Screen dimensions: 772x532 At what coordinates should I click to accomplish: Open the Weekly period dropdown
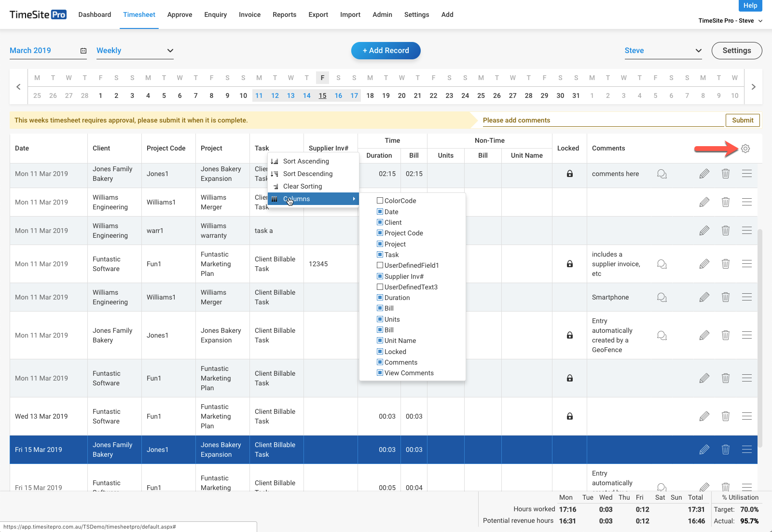(x=135, y=51)
